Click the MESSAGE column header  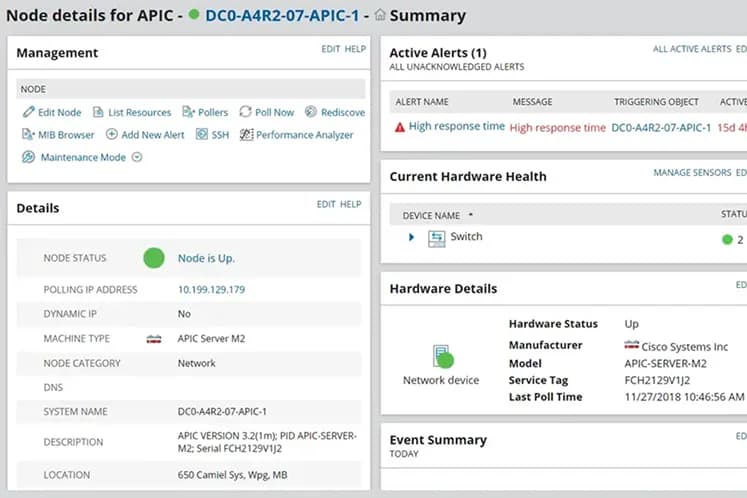533,102
